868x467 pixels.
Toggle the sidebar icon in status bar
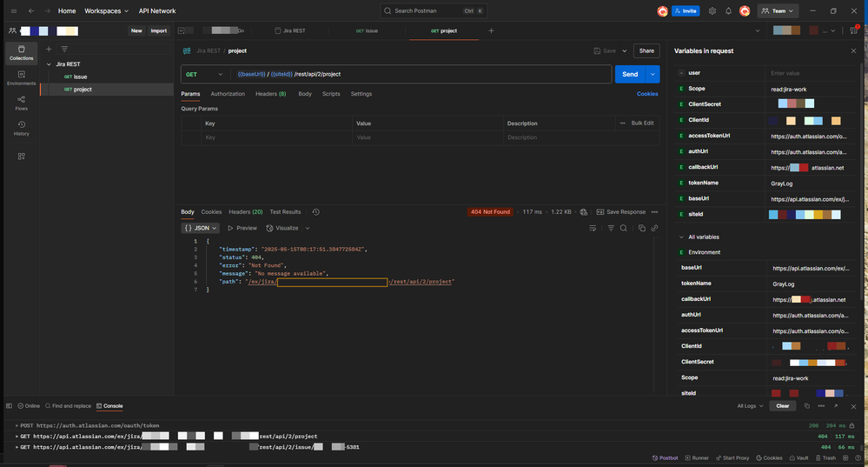click(9, 406)
